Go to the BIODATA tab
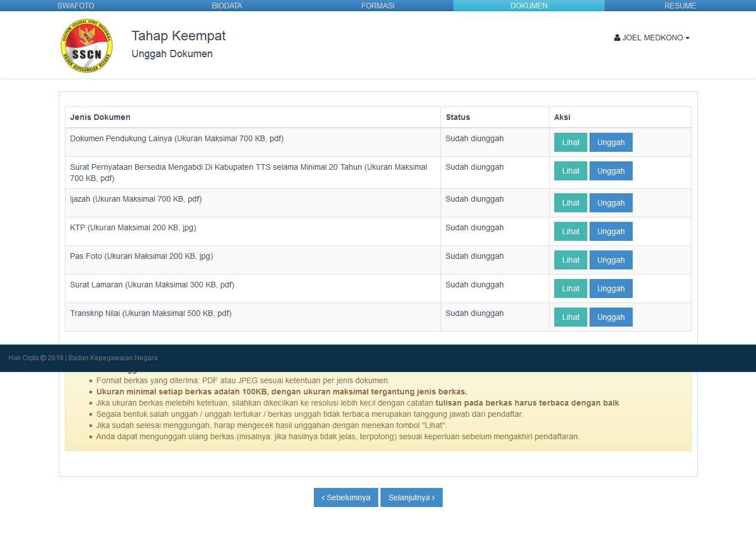 point(227,6)
